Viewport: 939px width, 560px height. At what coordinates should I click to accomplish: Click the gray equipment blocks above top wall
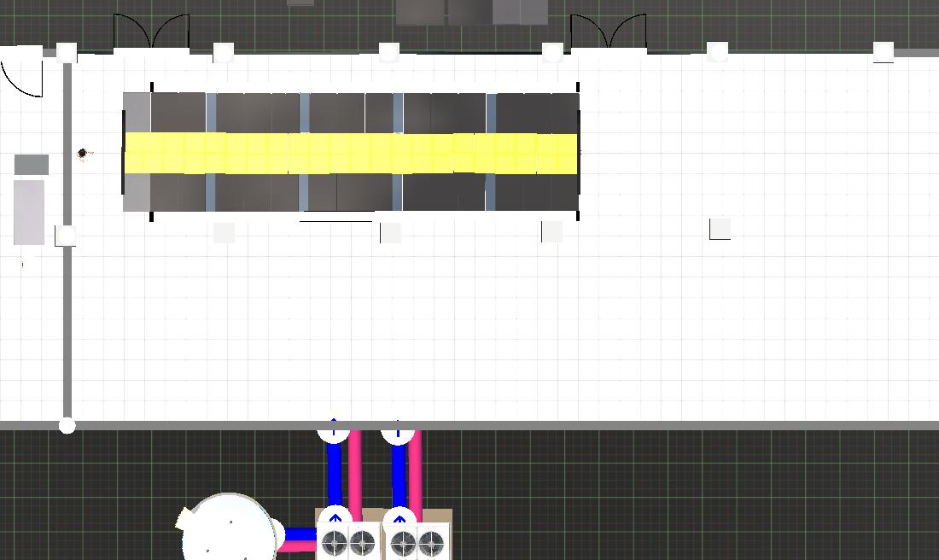(471, 12)
